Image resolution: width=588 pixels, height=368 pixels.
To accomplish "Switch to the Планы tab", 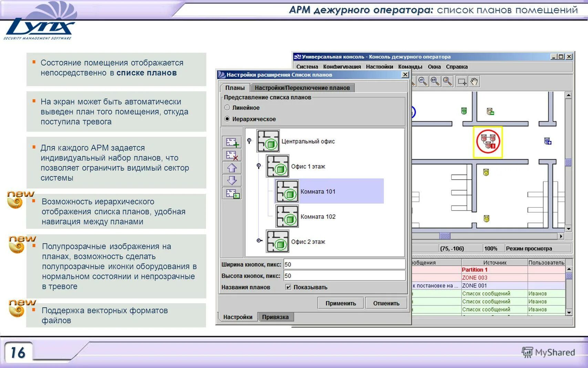I will pyautogui.click(x=235, y=88).
